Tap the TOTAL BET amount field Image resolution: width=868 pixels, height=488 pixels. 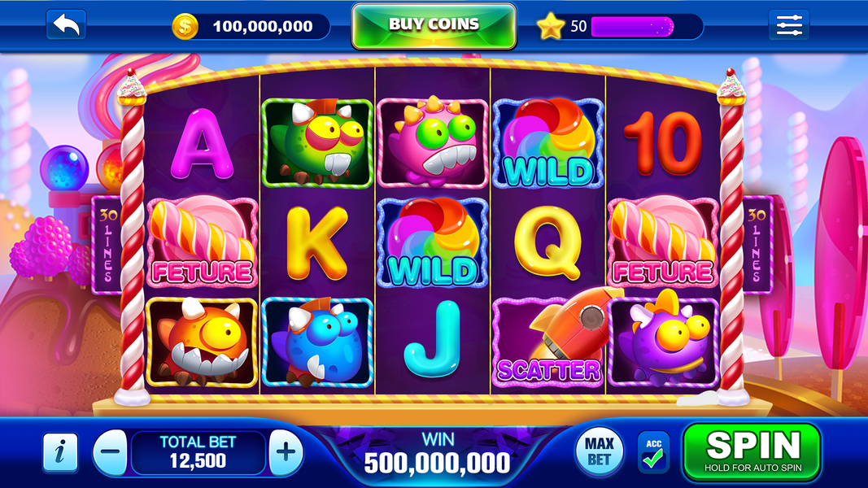pyautogui.click(x=198, y=452)
